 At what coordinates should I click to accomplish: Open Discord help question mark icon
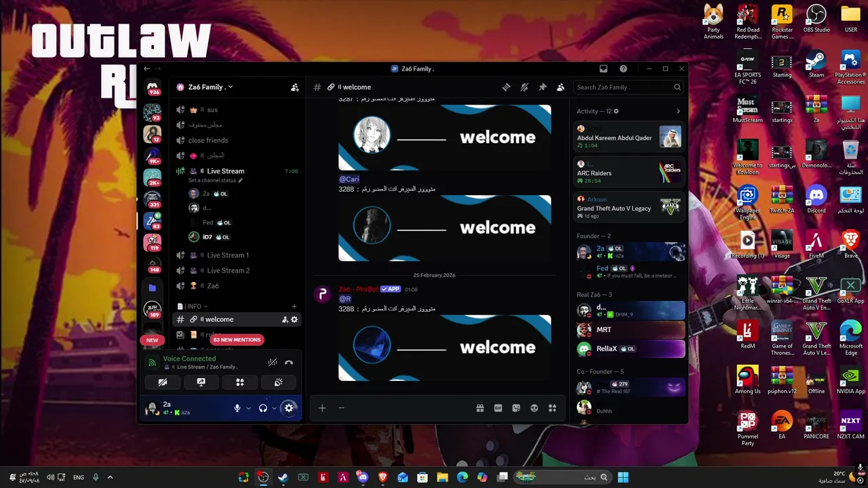623,68
